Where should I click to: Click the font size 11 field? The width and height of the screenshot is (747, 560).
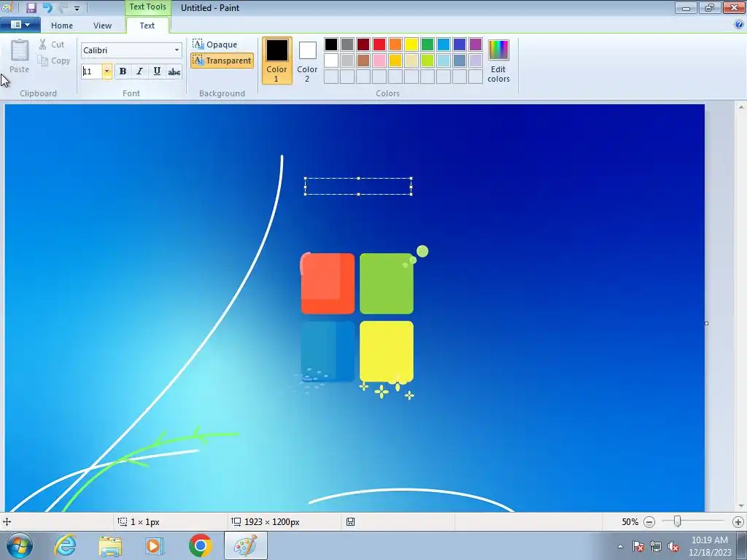tap(91, 71)
